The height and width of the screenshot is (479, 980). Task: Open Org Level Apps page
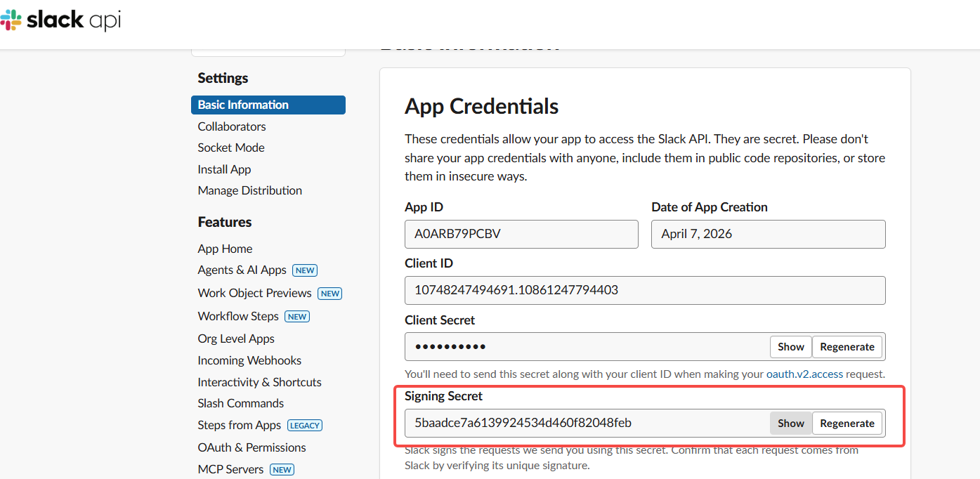point(236,339)
